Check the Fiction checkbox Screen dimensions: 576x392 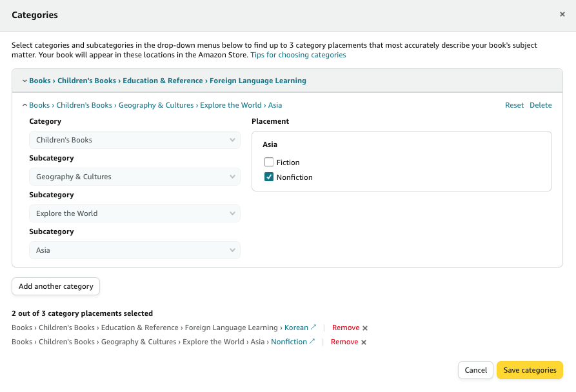click(x=269, y=162)
